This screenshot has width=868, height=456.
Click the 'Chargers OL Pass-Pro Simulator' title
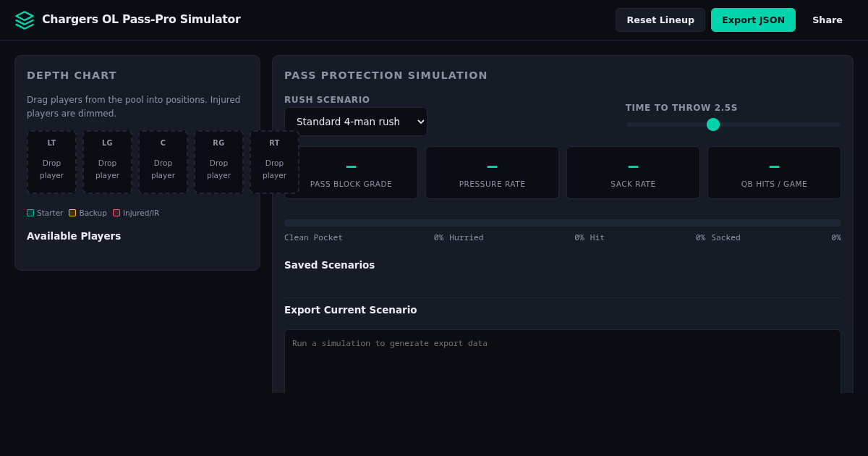141,20
